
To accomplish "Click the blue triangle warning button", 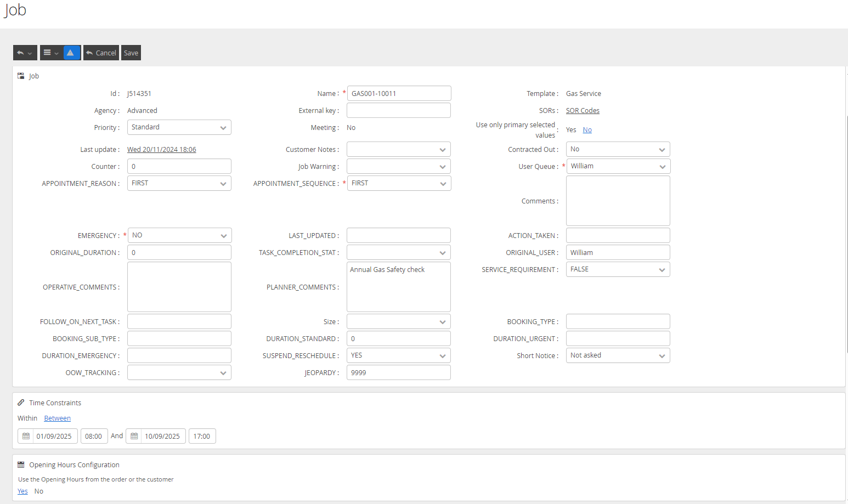I will [x=72, y=53].
